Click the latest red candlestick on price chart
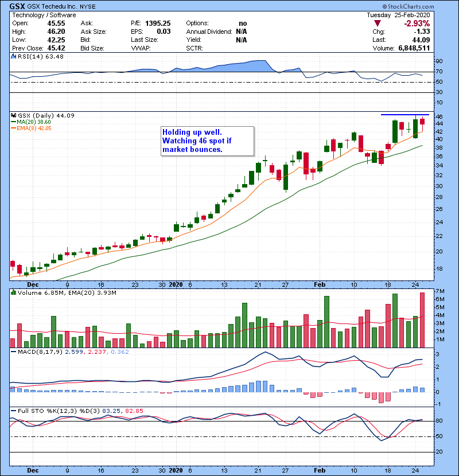This screenshot has height=476, width=459. (x=422, y=124)
